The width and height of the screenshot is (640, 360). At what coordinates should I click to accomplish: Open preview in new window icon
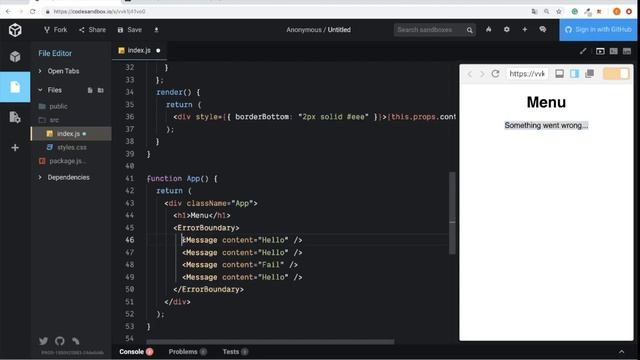pos(589,73)
